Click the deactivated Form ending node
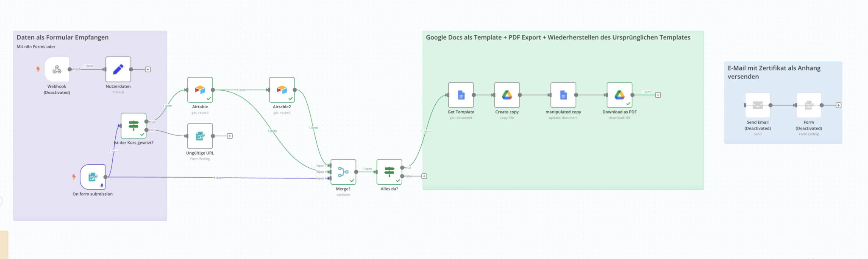This screenshot has width=868, height=259. point(809,105)
